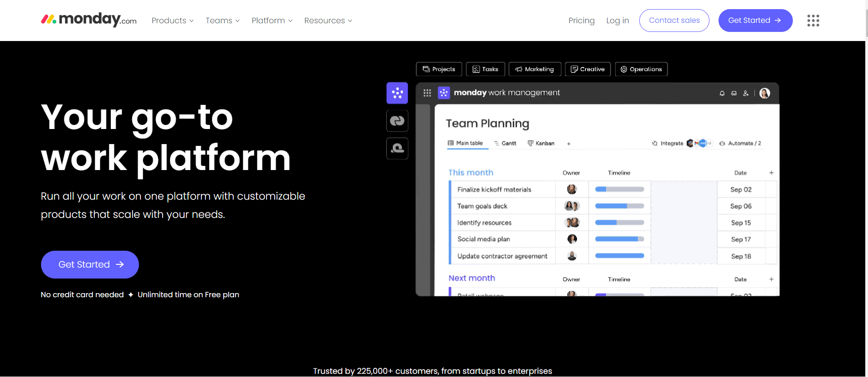Select the Projects category tab

point(439,69)
